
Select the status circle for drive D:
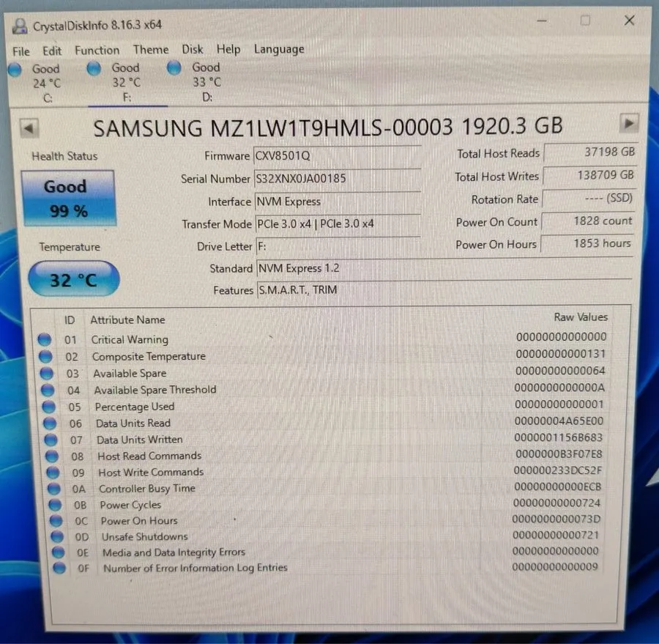174,67
